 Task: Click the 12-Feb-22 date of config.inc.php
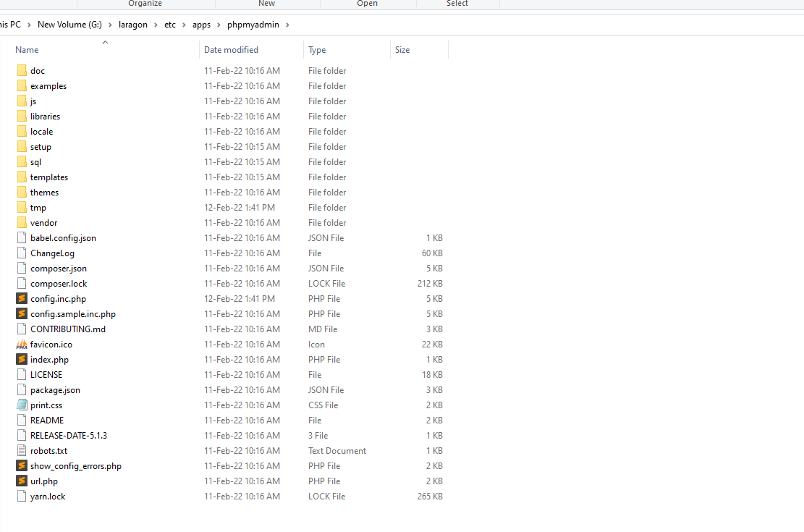pyautogui.click(x=240, y=299)
